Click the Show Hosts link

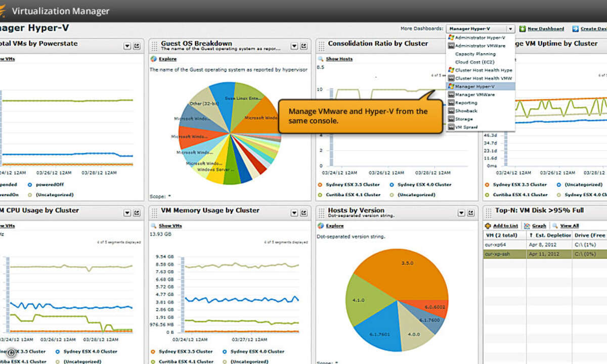coord(339,59)
